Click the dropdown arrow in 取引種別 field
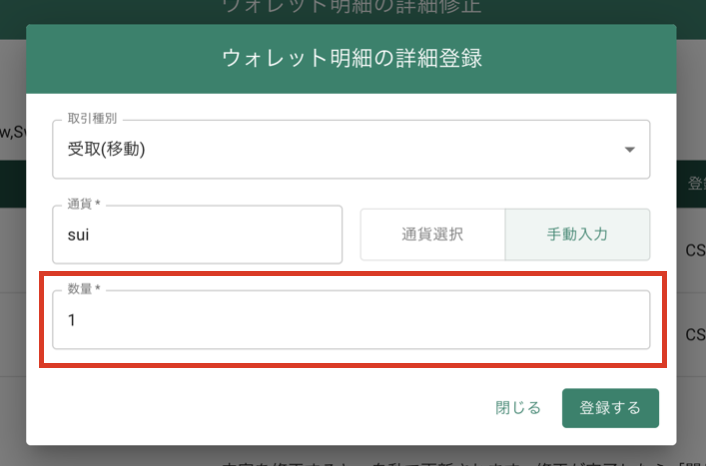The height and width of the screenshot is (466, 706). click(x=629, y=149)
